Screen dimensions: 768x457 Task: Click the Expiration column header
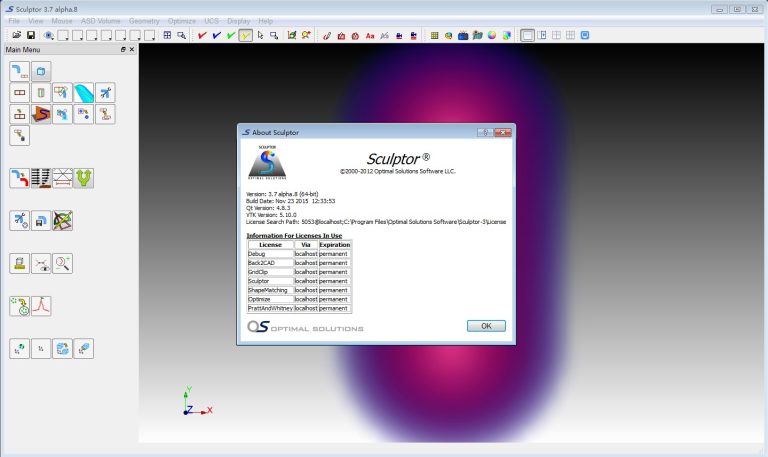335,244
